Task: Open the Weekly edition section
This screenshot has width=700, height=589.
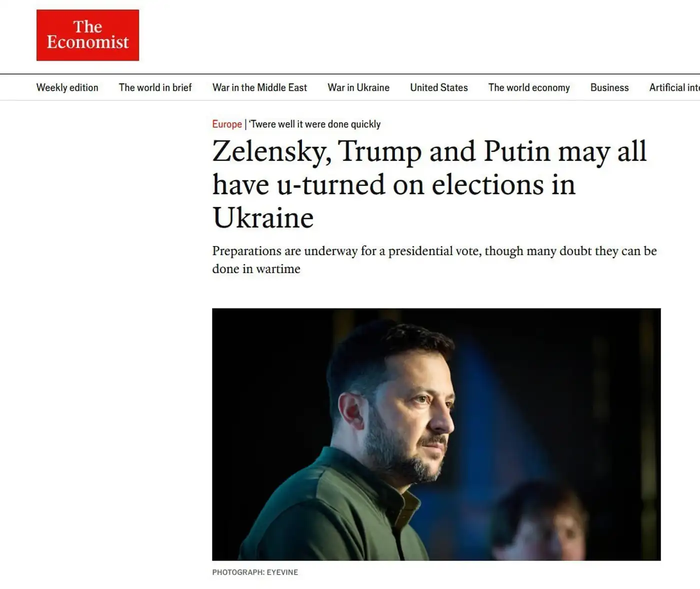Action: 67,87
